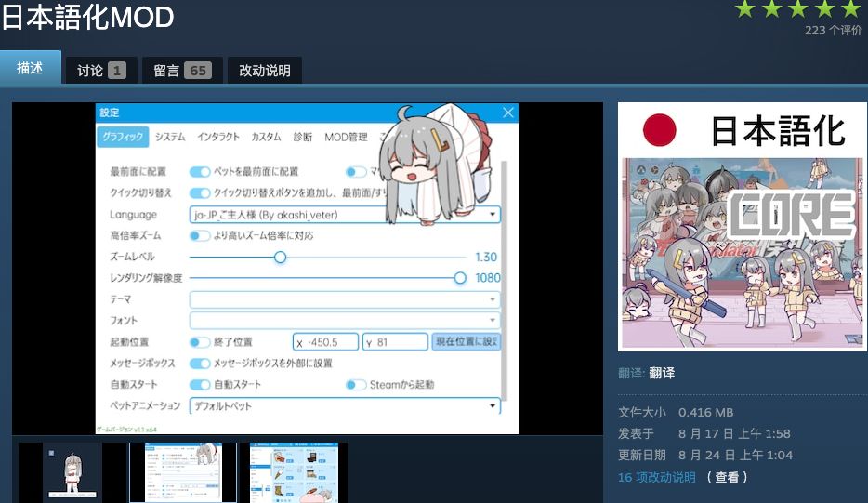Open the テーマ dropdown
868x503 pixels.
click(345, 299)
